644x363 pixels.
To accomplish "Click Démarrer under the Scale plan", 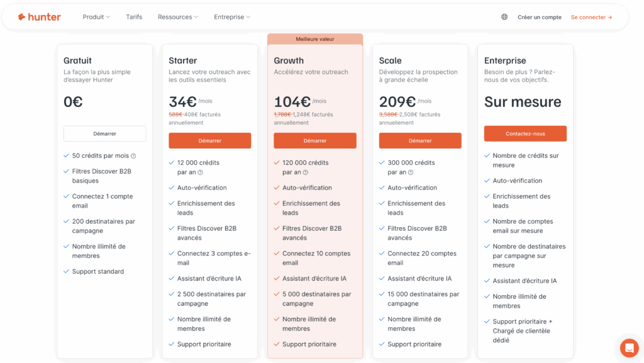I will coord(420,140).
